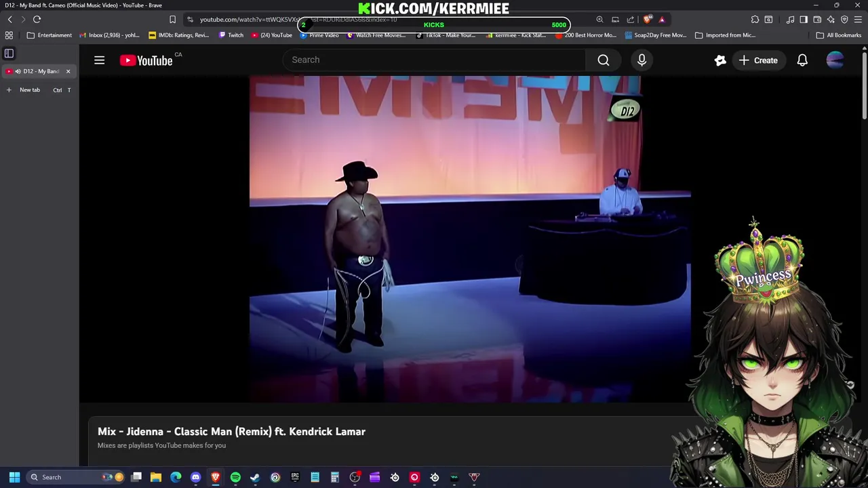
Task: Click the Windows taskbar Search box
Action: point(77,477)
